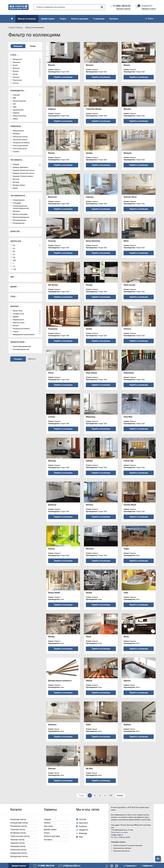Check the Россия country checkbox
Screen dimensions: 164x868
click(x=11, y=83)
